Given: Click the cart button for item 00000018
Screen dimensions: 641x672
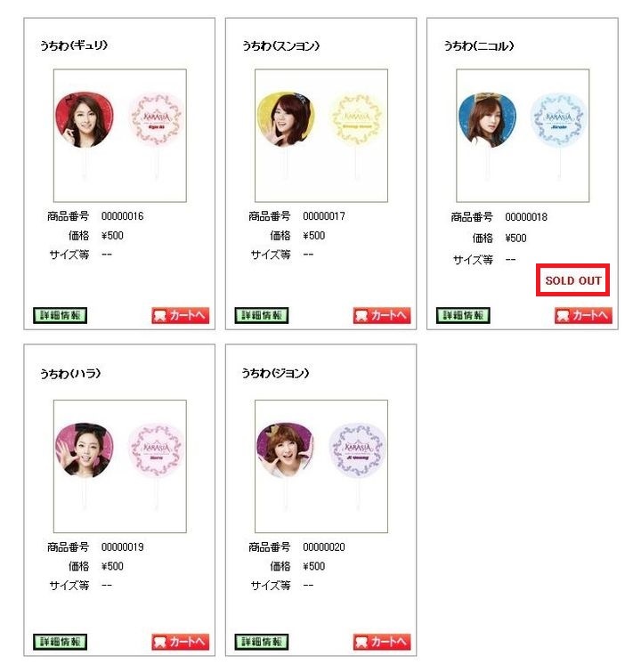Looking at the screenshot, I should coord(583,316).
